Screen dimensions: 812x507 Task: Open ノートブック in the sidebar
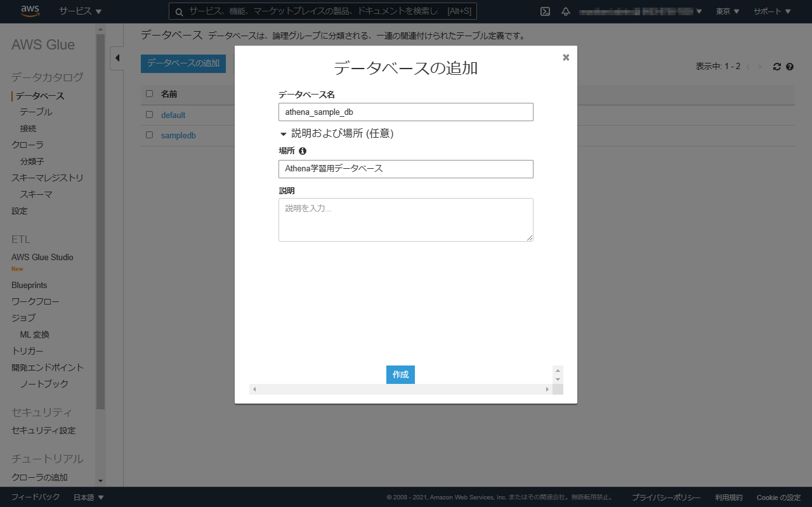pos(44,384)
